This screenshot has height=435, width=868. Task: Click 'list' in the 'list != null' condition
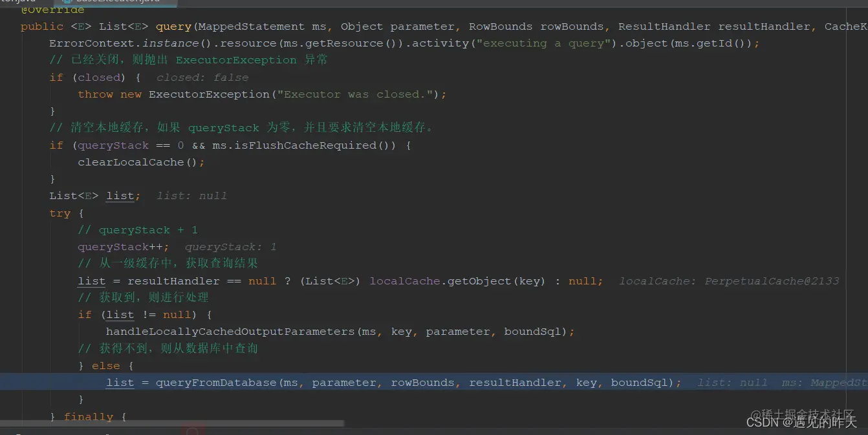[x=120, y=315]
